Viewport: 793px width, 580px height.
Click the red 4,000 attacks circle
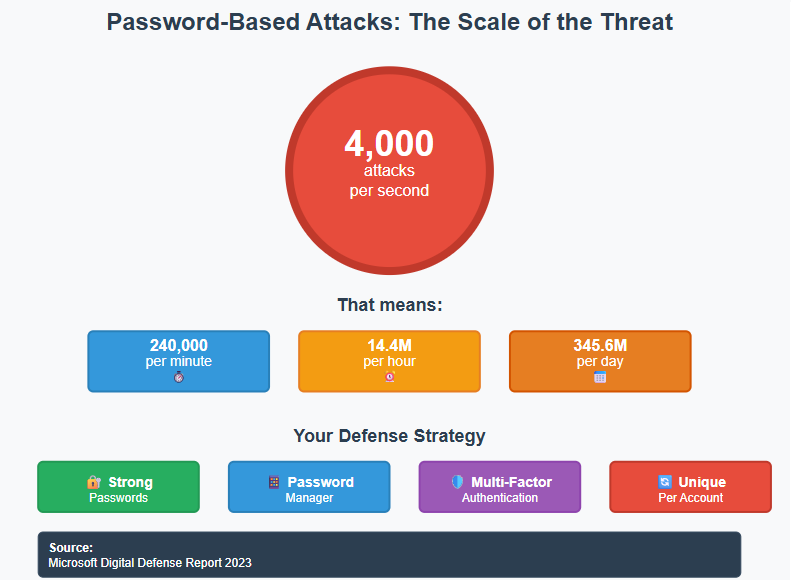(x=389, y=171)
